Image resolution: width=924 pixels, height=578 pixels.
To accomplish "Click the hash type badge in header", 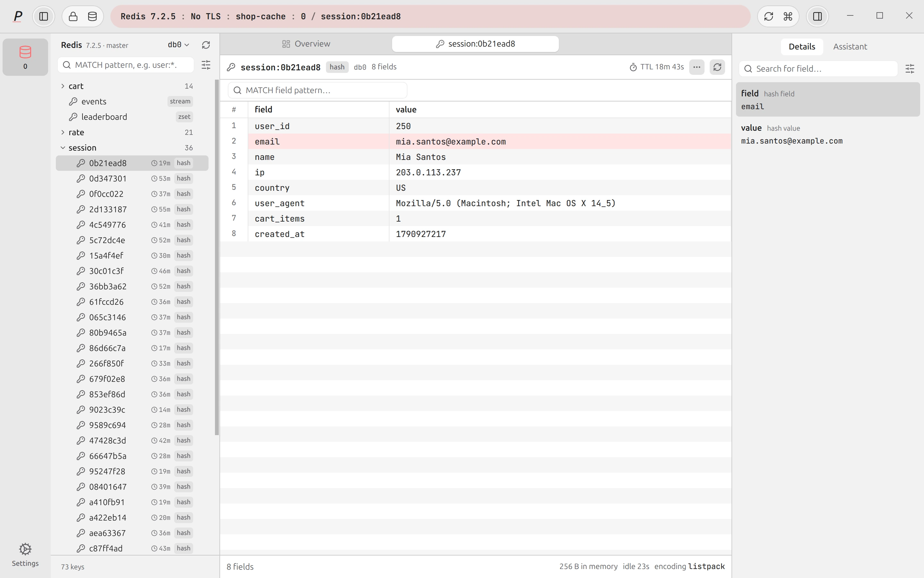I will pyautogui.click(x=337, y=67).
